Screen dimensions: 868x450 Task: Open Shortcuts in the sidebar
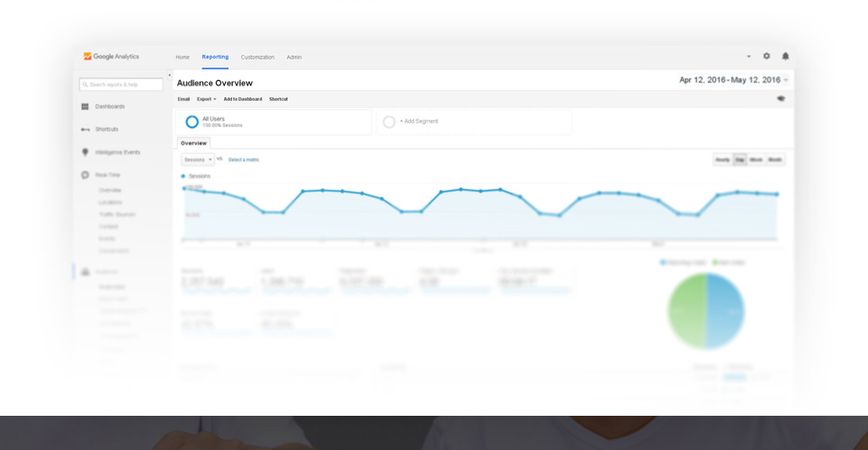click(x=106, y=130)
